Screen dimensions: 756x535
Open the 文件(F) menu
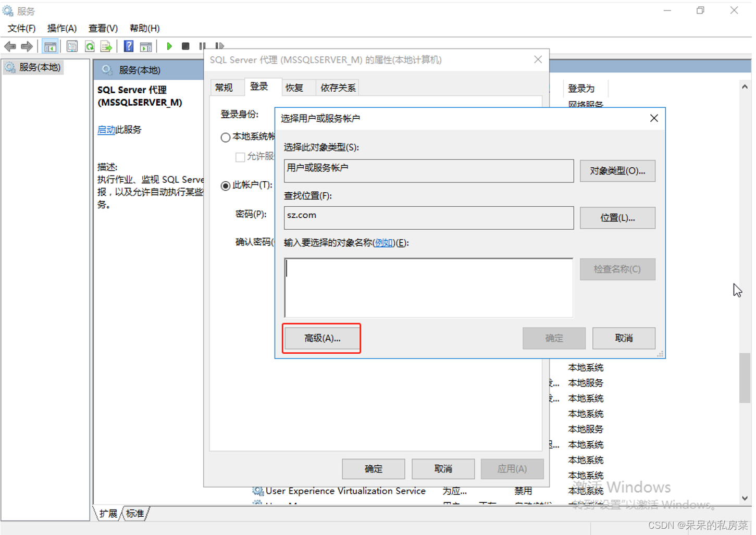click(x=21, y=28)
